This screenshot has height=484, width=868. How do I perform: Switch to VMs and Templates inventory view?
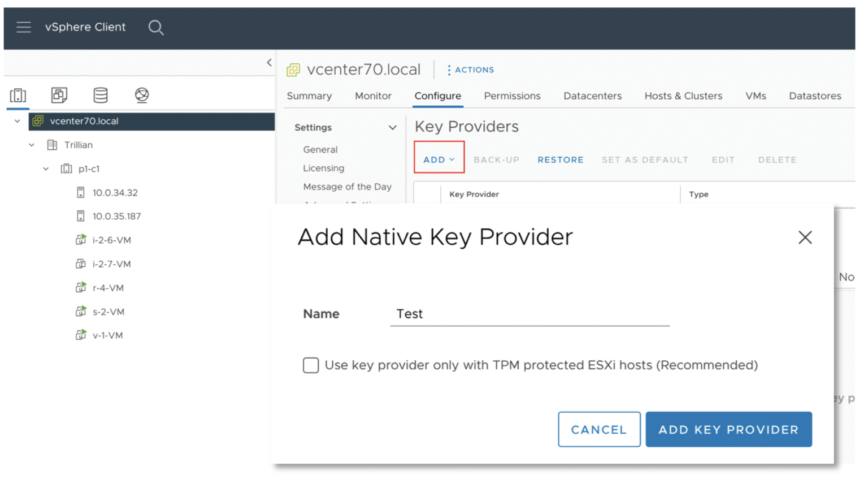[x=59, y=95]
